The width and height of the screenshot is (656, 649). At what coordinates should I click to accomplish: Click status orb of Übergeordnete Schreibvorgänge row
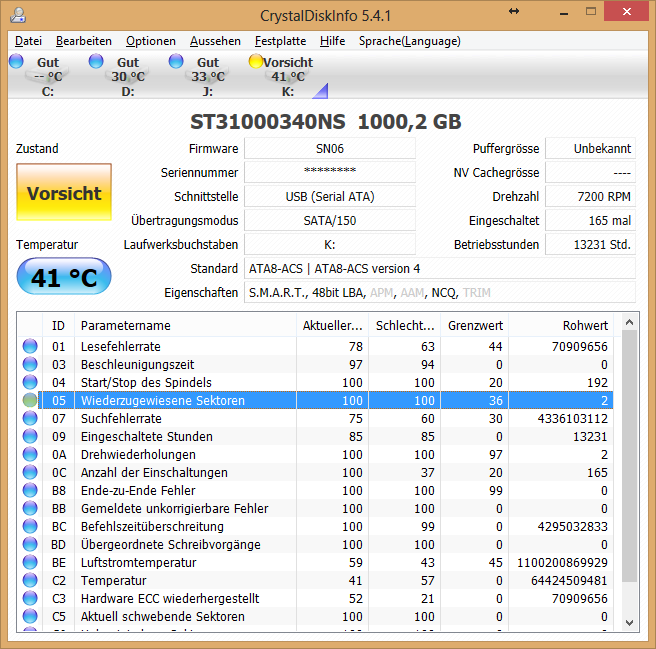(x=30, y=544)
